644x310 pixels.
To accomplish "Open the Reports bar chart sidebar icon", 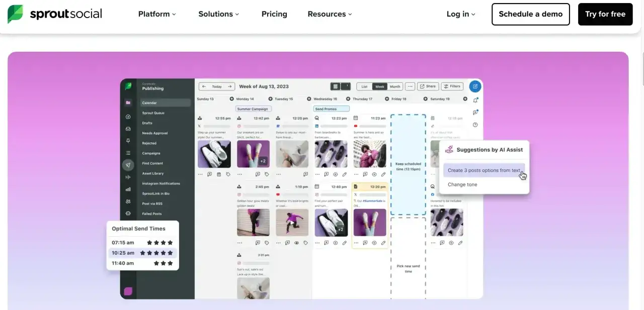I will point(128,189).
